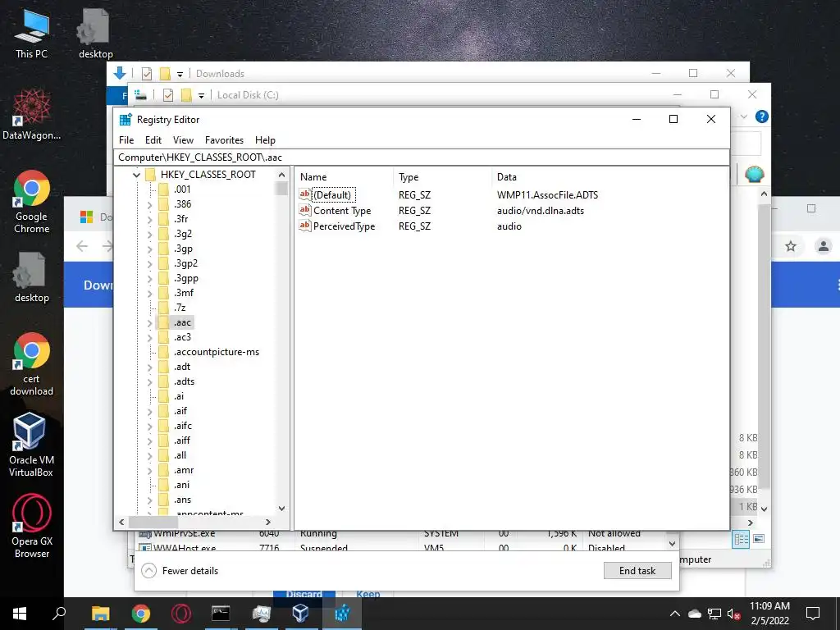This screenshot has width=840, height=630.
Task: Open desktop file icon next to This PC
Action: pyautogui.click(x=95, y=33)
